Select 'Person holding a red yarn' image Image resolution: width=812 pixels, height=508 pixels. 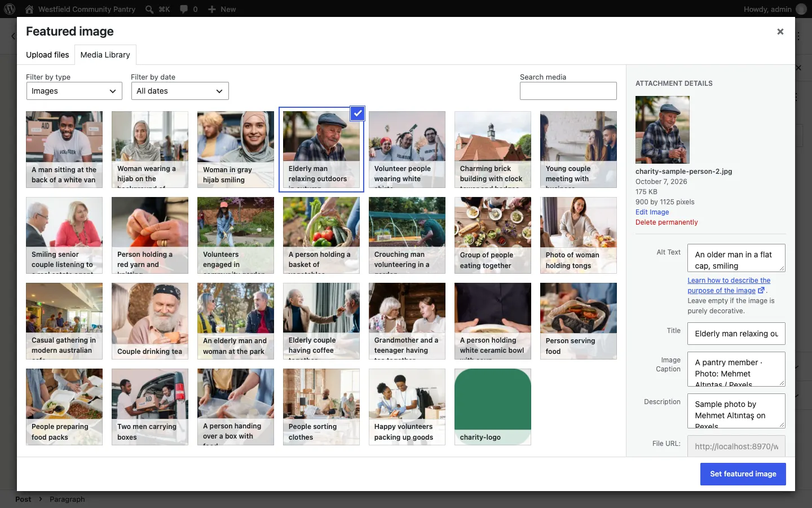pos(150,235)
